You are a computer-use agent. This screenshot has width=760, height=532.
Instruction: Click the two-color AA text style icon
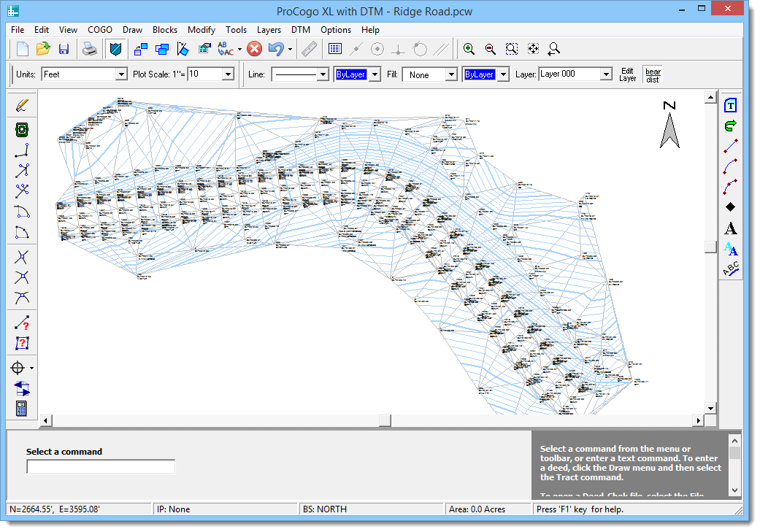pos(731,249)
